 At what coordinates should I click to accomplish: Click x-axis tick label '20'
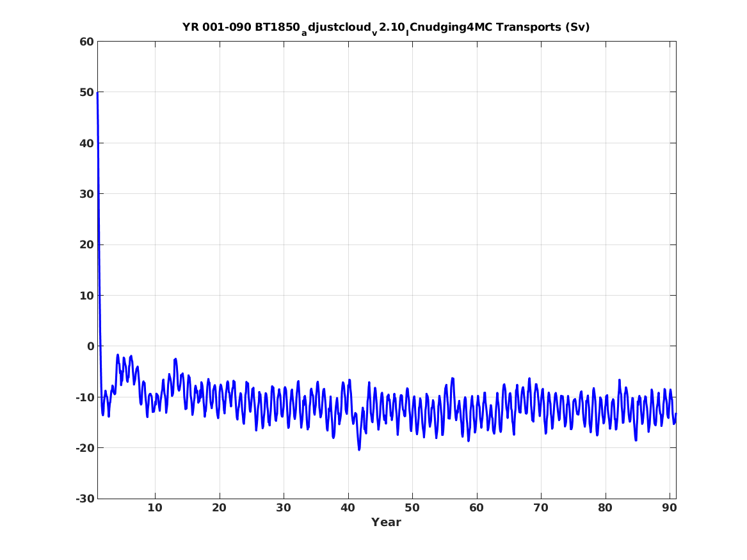click(219, 508)
